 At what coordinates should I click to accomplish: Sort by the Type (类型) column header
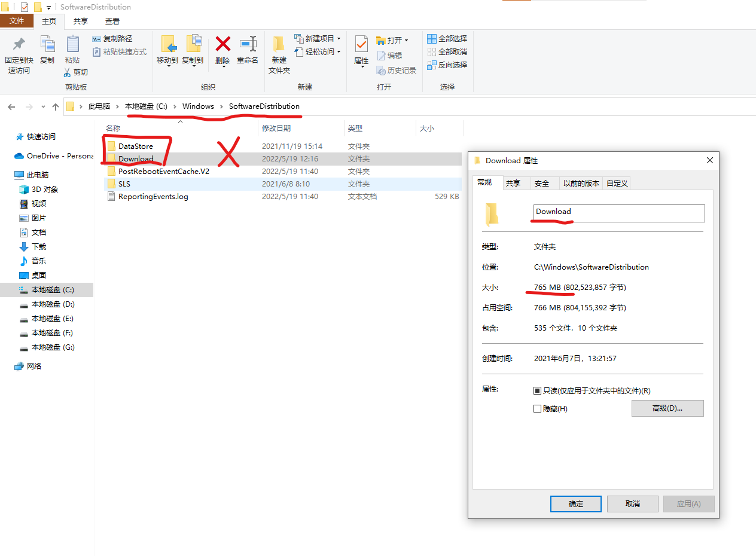(355, 128)
